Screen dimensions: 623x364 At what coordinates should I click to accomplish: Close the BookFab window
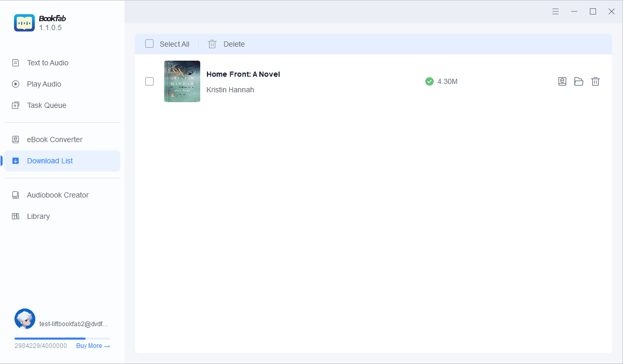point(612,11)
